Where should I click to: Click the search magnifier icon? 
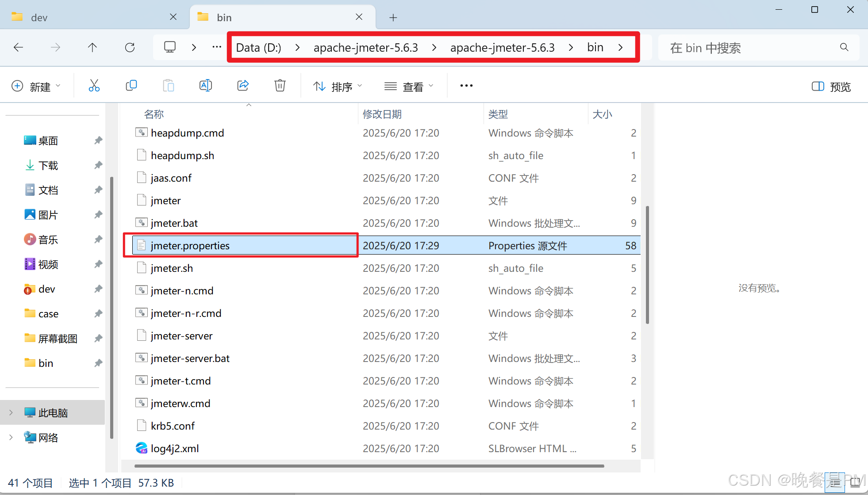(844, 47)
